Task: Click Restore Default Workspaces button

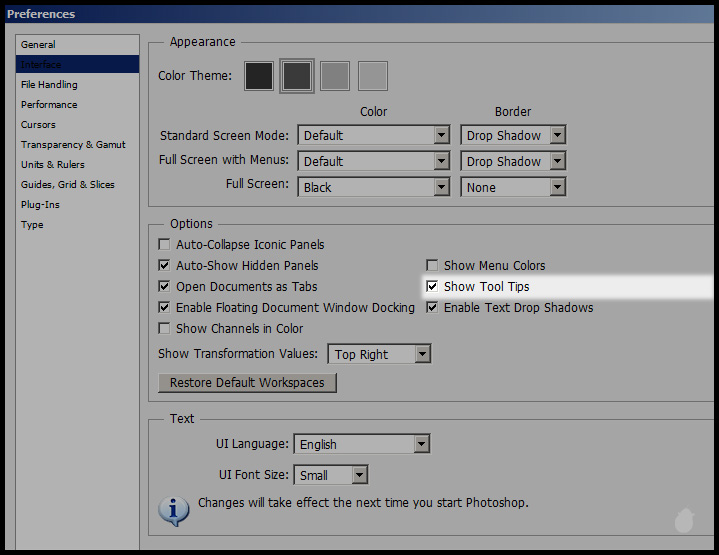Action: point(247,383)
